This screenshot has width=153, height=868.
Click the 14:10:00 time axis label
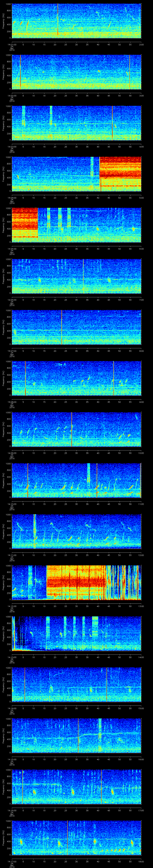coord(12,504)
